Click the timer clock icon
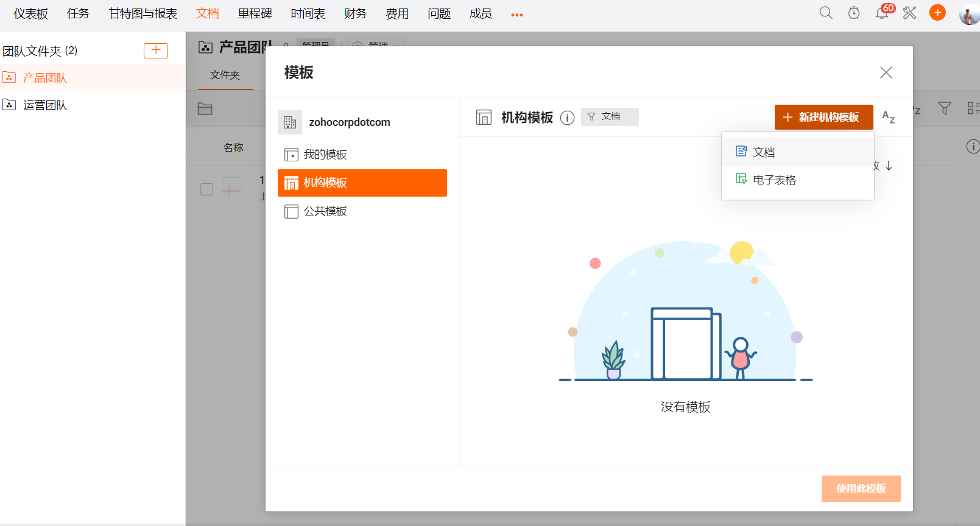The image size is (980, 526). coord(854,13)
